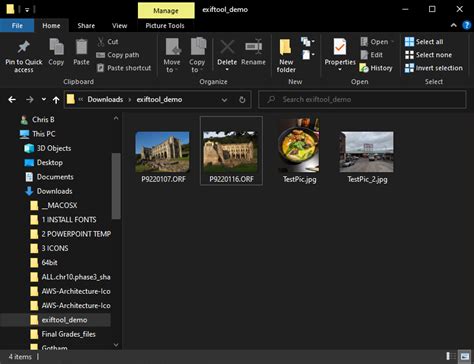The height and width of the screenshot is (364, 474).
Task: Select Chris B in navigation pane
Action: (x=37, y=120)
